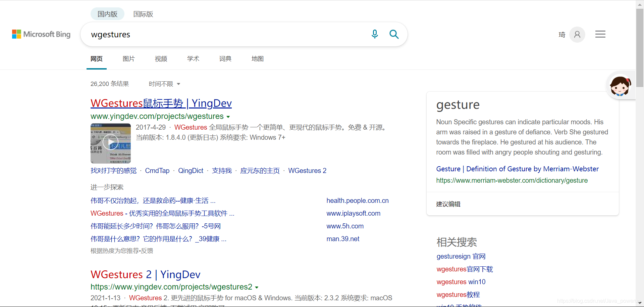Viewport: 644px width, 307px height.
Task: Switch to the 视频 tab
Action: pyautogui.click(x=161, y=59)
